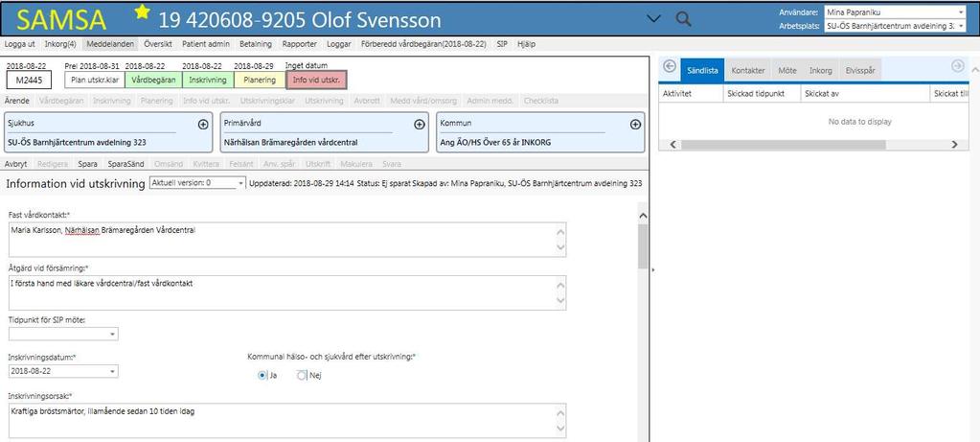This screenshot has height=442, width=980.
Task: Switch to the Möte tab
Action: click(787, 71)
